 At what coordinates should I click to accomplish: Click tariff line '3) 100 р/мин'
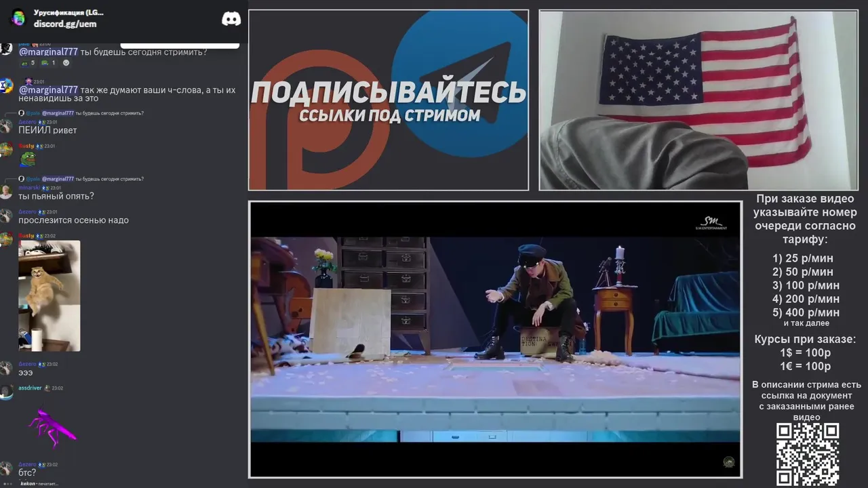pos(806,285)
